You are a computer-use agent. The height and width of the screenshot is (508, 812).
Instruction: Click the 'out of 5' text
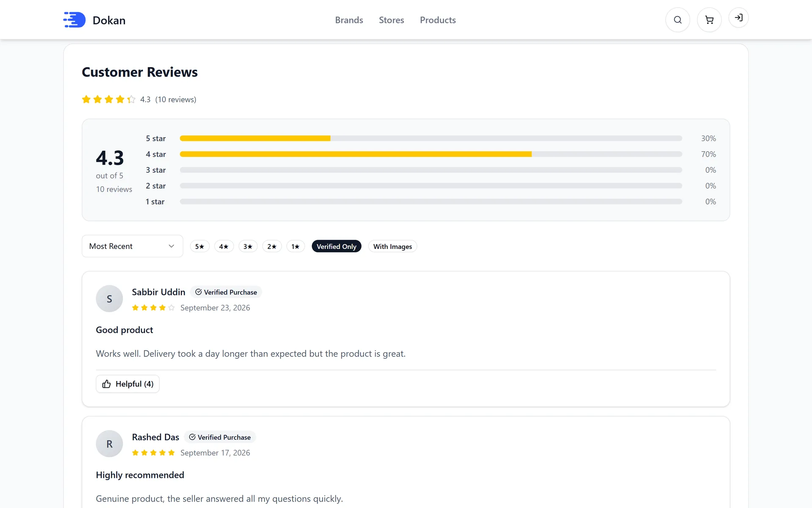110,176
